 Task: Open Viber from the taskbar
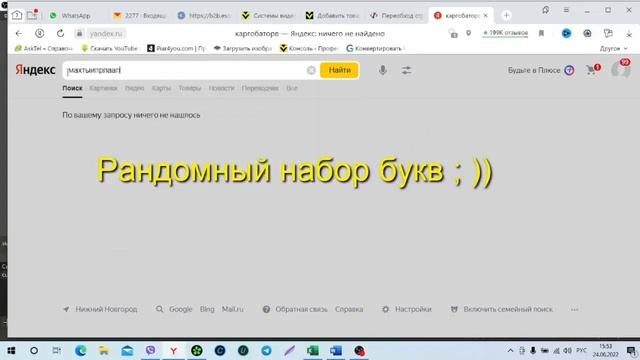(x=150, y=351)
